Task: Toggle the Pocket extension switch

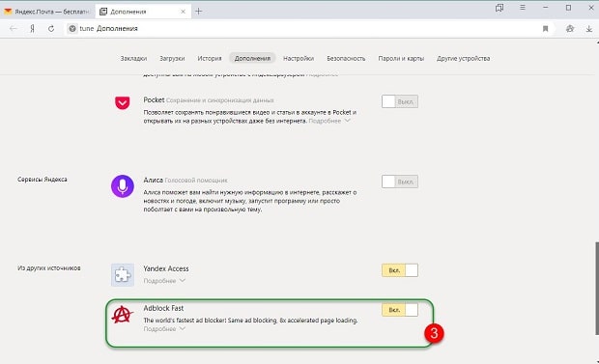Action: click(x=400, y=101)
